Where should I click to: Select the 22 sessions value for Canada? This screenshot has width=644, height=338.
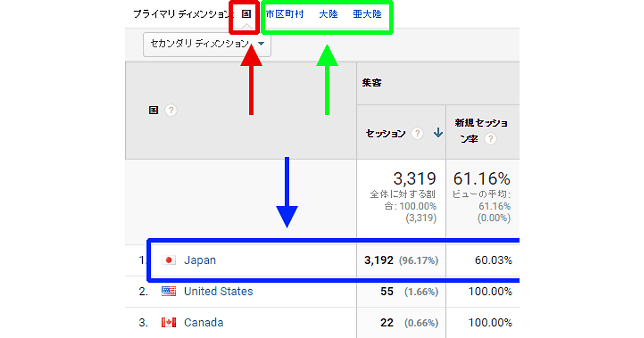387,322
